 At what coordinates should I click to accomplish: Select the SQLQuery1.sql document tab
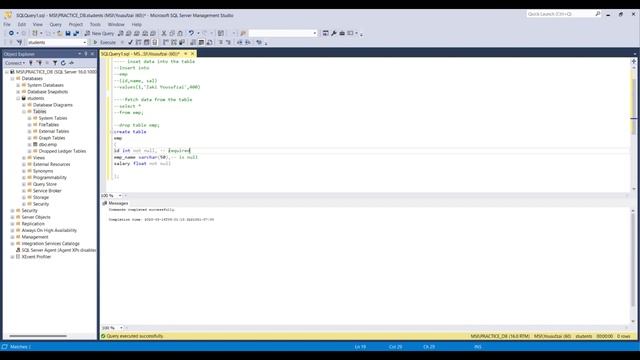pos(140,54)
